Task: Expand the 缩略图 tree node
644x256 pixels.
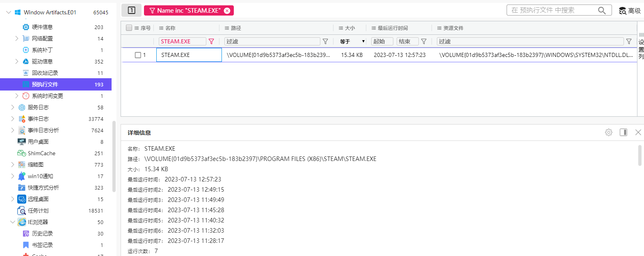Action: (13, 165)
